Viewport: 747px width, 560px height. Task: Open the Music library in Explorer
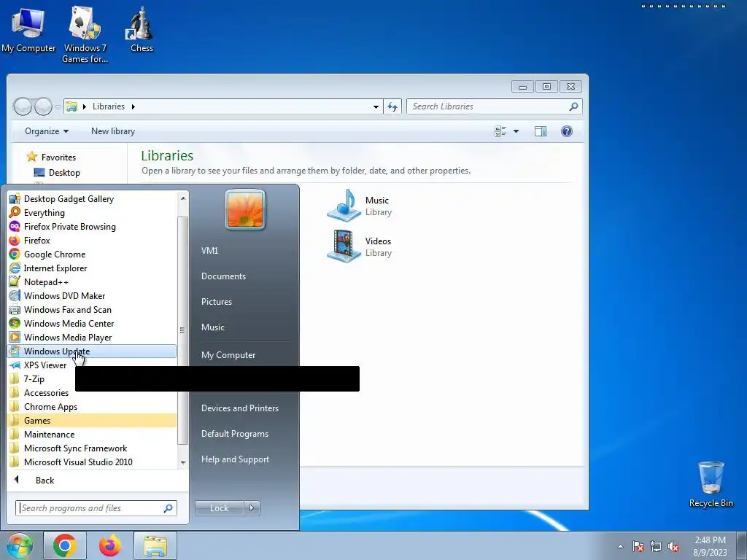(x=360, y=206)
